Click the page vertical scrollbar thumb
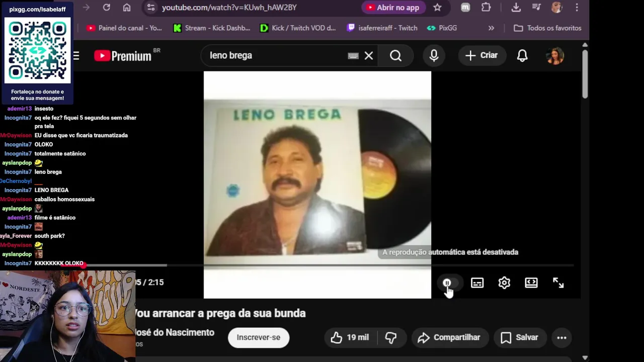Viewport: 644px width, 362px height. pos(585,73)
